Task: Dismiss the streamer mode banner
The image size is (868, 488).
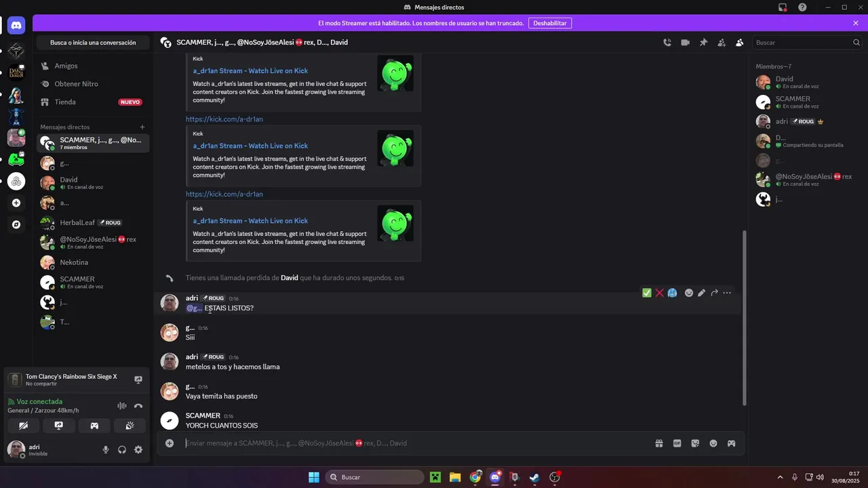Action: click(x=856, y=23)
